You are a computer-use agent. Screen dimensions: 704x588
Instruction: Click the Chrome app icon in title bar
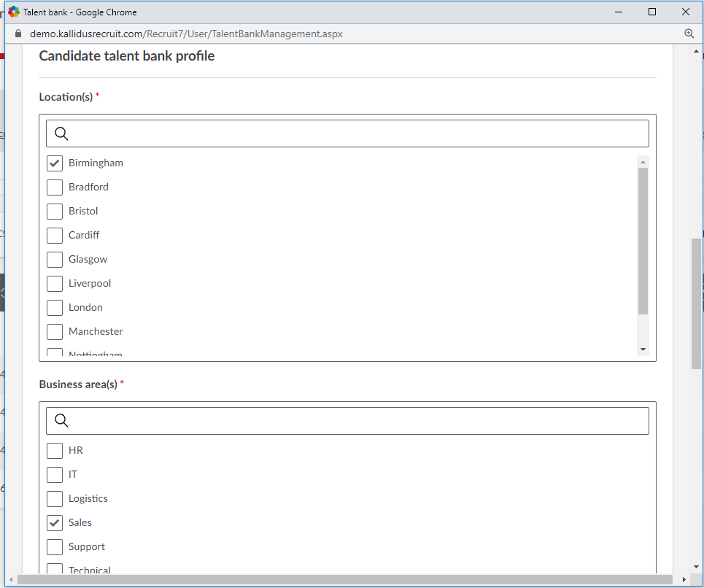[14, 12]
